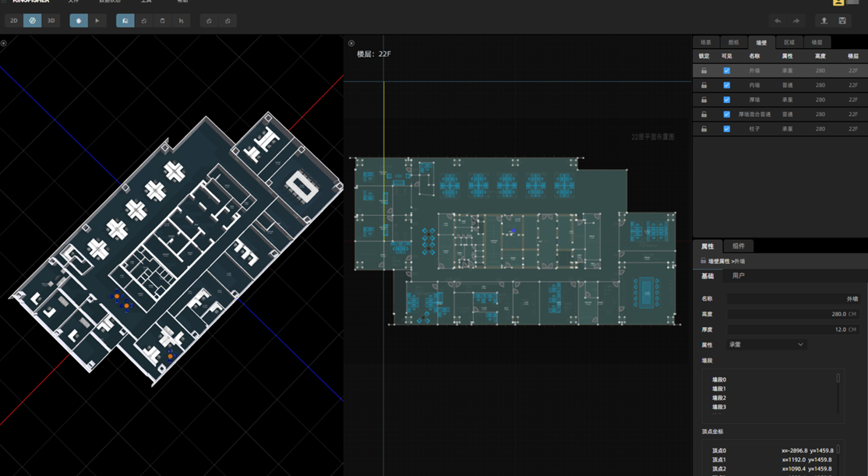This screenshot has width=868, height=476.
Task: Switch to 2D view mode
Action: [14, 20]
